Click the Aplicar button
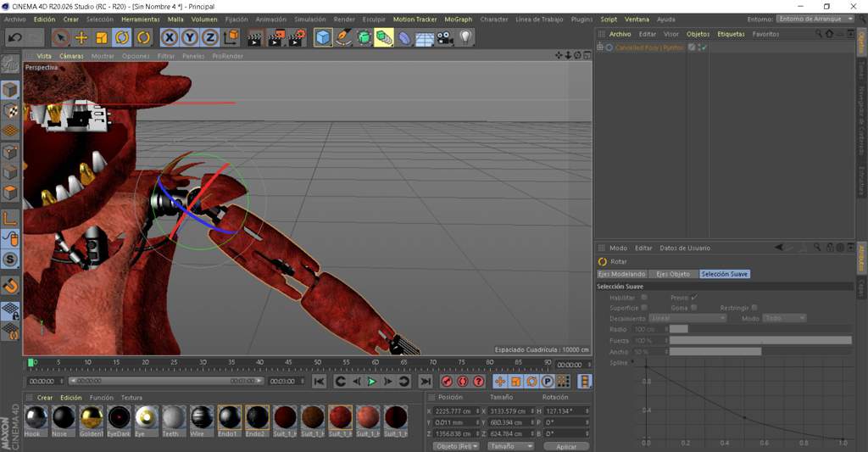 coord(566,446)
